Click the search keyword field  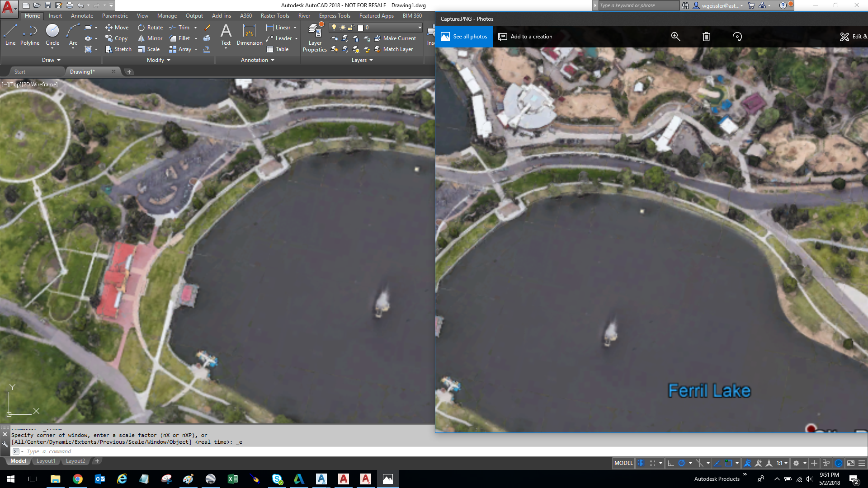coord(639,5)
